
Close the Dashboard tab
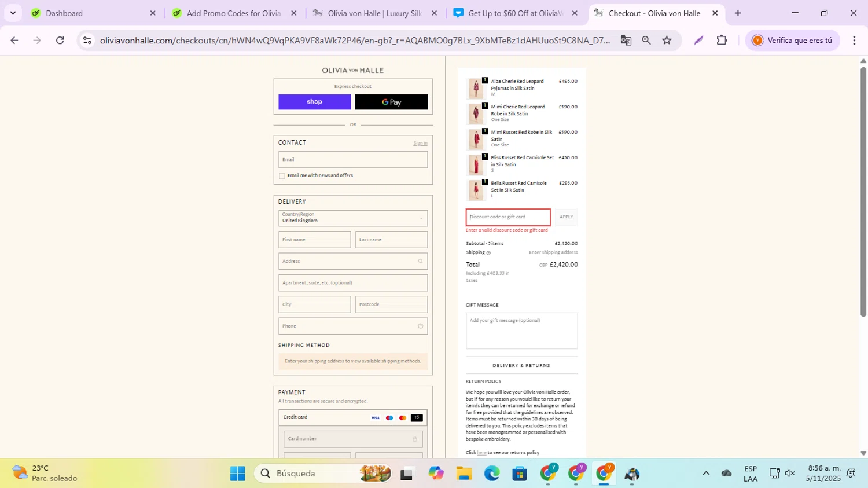[x=153, y=13]
